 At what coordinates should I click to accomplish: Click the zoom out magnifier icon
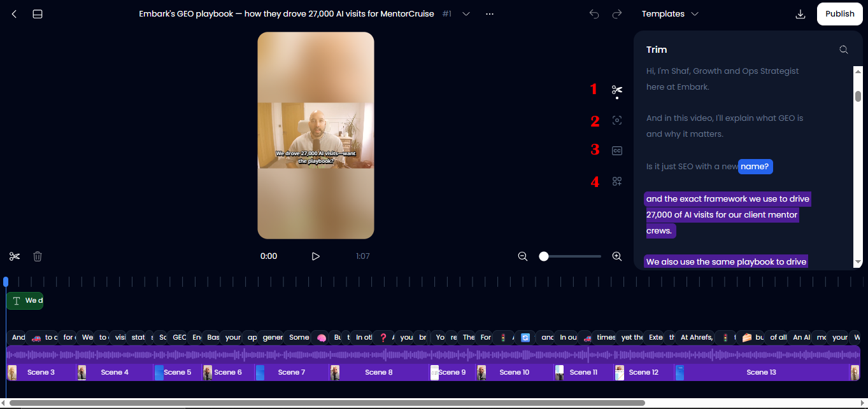click(523, 256)
